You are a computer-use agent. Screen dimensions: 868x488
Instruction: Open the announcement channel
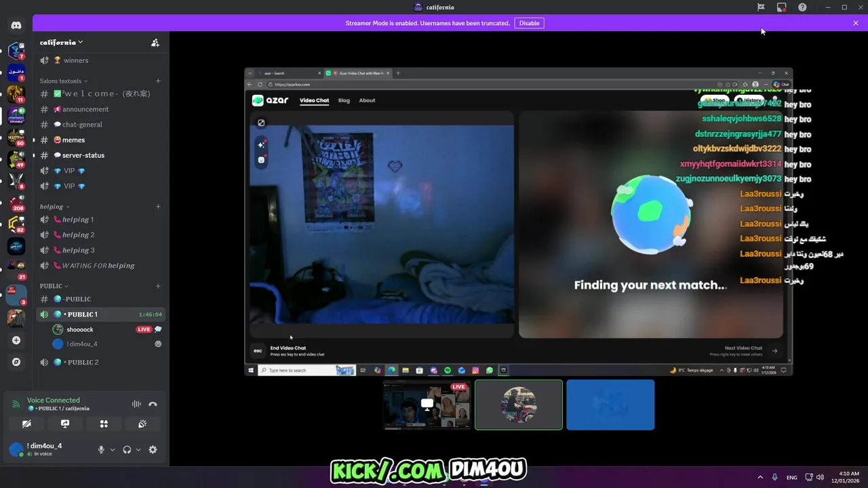coord(100,109)
